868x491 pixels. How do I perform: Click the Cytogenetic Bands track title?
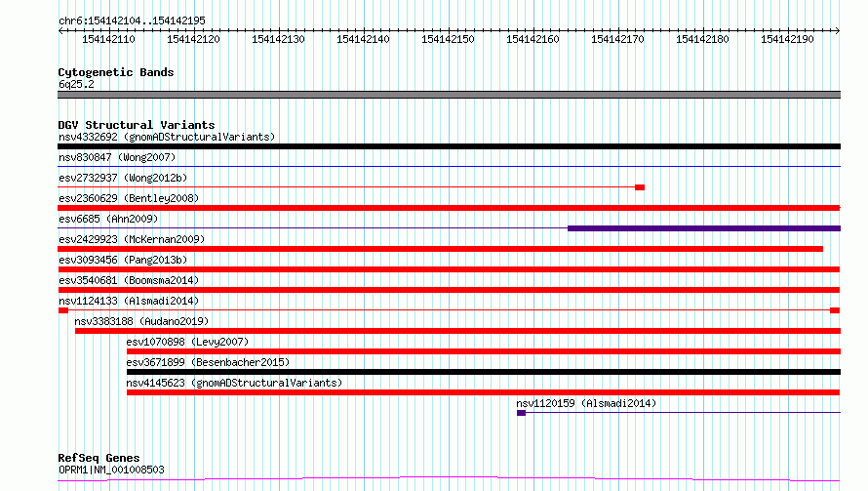pyautogui.click(x=116, y=72)
